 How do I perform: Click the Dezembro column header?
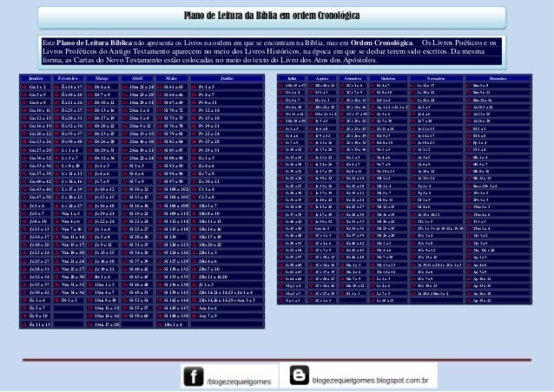[498, 78]
